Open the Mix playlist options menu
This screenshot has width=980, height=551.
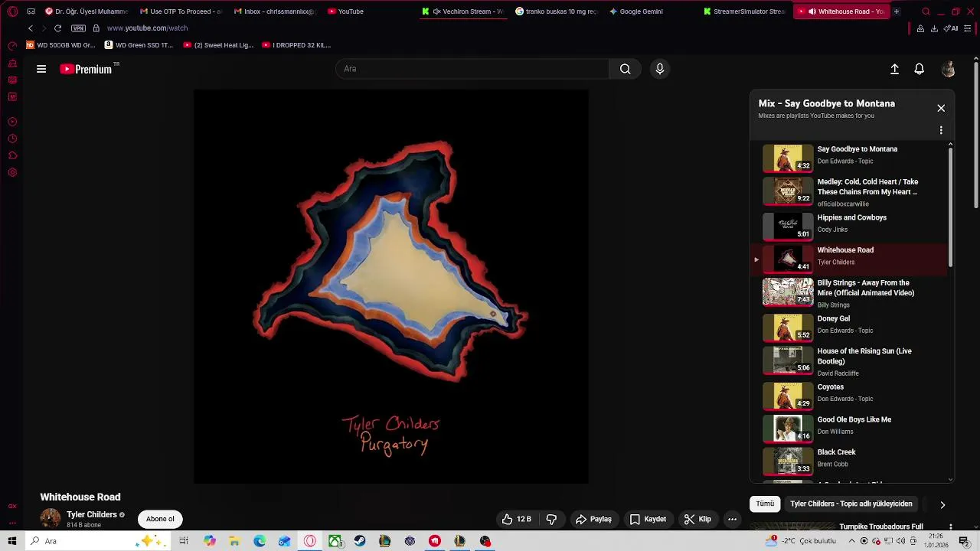[941, 130]
